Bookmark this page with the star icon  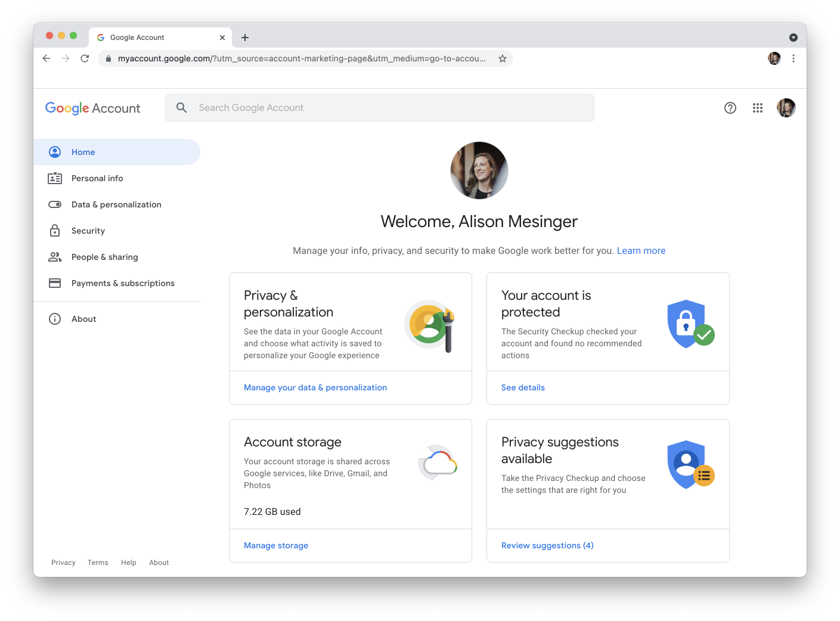coord(503,58)
